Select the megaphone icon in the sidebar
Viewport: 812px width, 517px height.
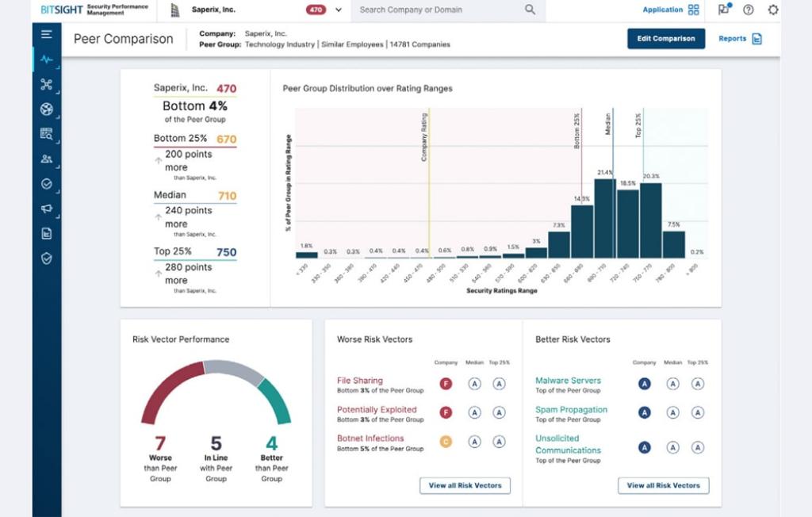pos(46,209)
